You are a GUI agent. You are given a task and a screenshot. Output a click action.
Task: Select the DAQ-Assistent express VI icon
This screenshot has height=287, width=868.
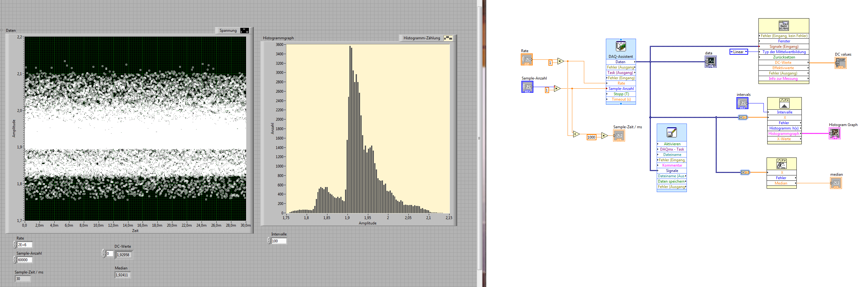(621, 46)
